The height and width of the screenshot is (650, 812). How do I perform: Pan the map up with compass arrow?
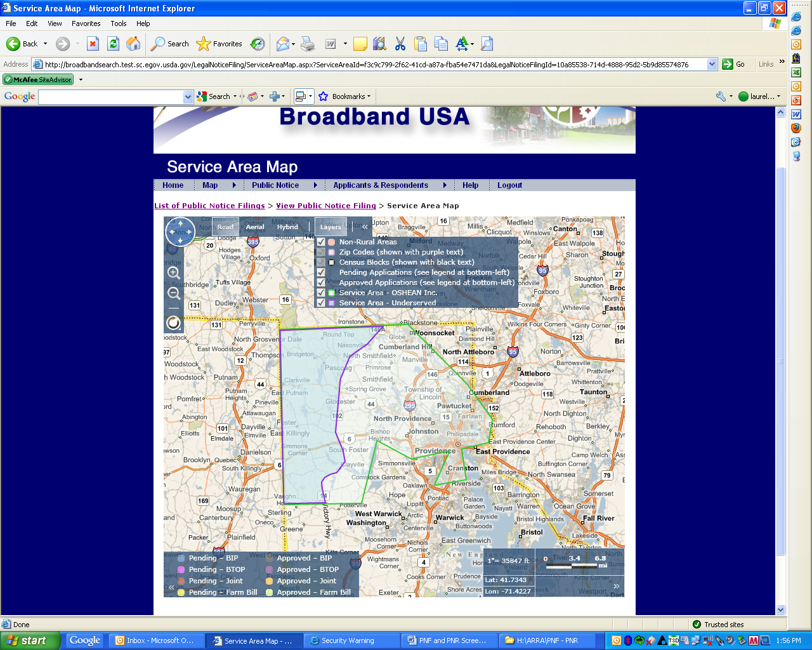click(x=180, y=223)
